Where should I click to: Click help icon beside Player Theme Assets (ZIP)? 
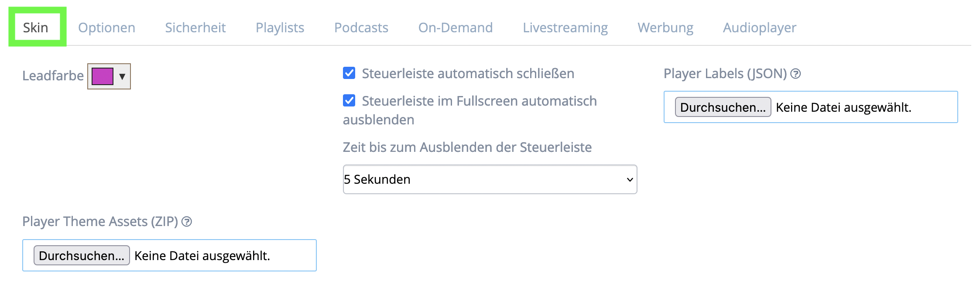187,222
